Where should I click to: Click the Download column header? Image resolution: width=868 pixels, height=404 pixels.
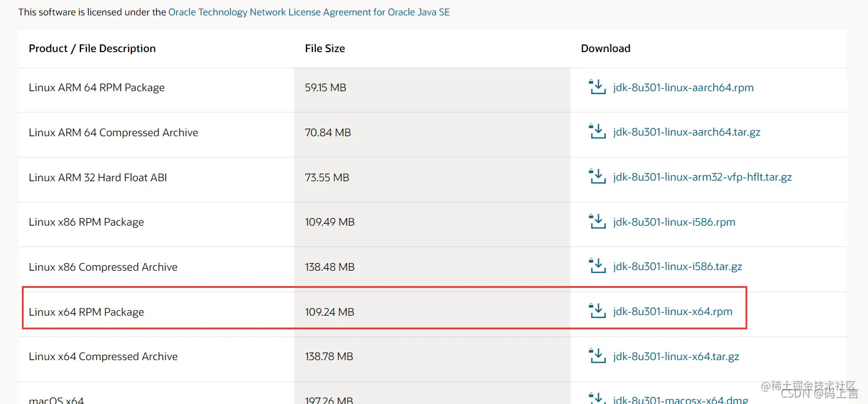605,49
